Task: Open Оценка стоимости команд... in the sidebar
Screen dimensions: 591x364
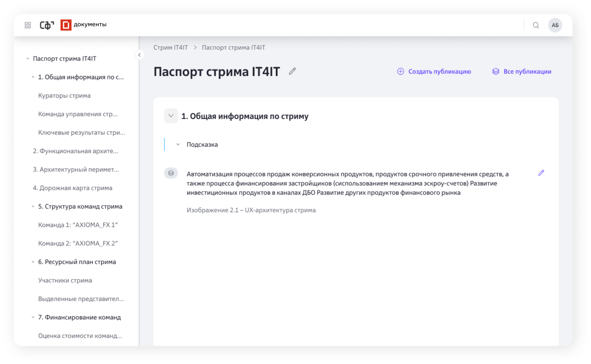Action: [x=80, y=336]
